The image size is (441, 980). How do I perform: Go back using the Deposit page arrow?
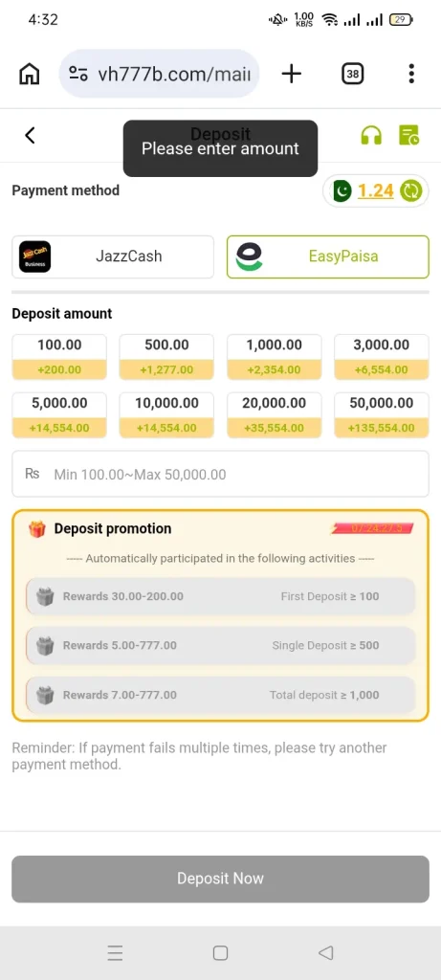[30, 135]
